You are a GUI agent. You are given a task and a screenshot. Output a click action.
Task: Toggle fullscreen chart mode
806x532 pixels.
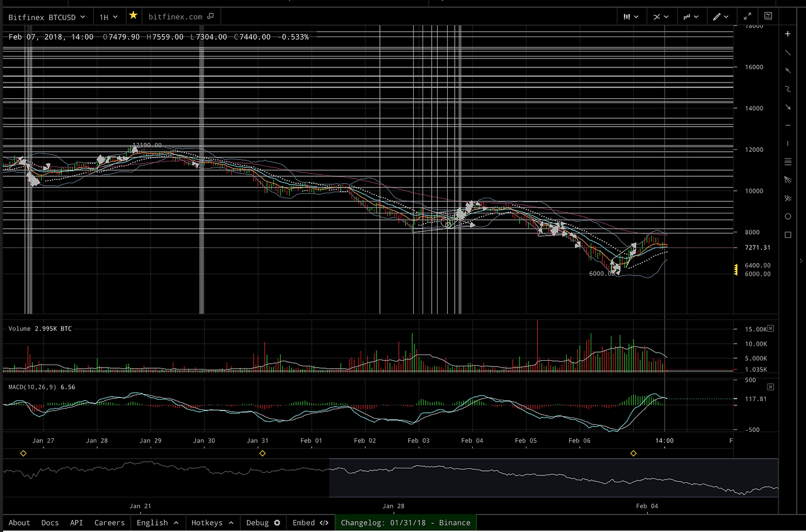tap(747, 16)
